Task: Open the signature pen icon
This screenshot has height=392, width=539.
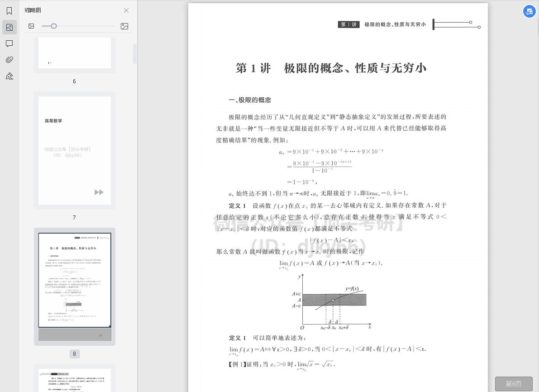Action: (10, 76)
